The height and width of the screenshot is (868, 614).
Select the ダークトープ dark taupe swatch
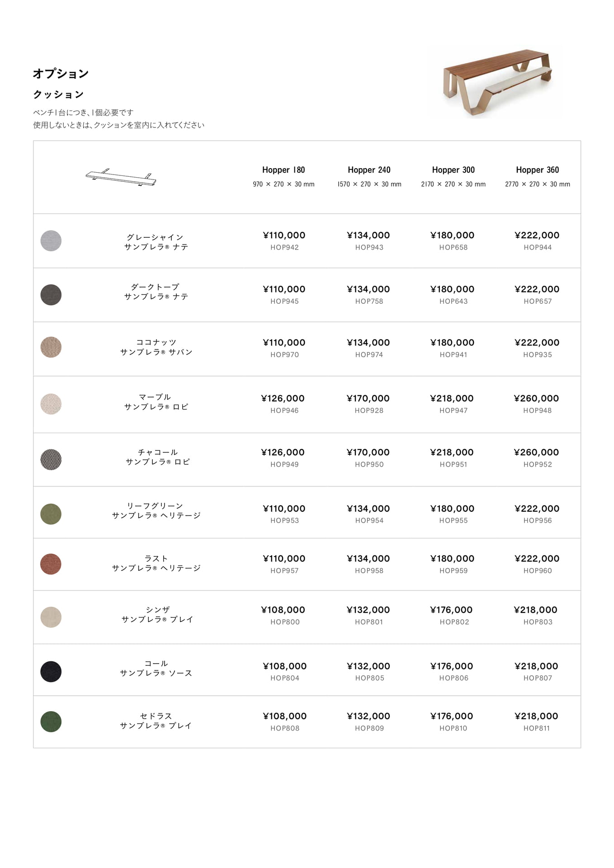[x=51, y=295]
